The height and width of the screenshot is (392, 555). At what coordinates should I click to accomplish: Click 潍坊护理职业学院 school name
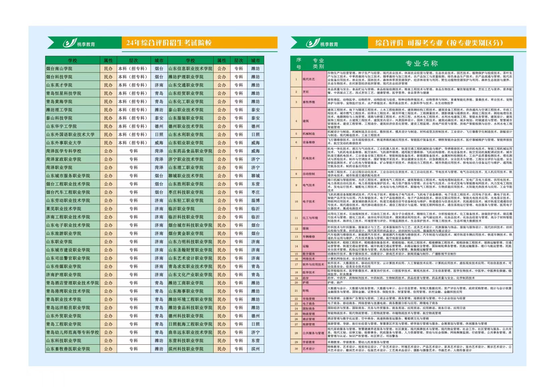[x=186, y=77]
